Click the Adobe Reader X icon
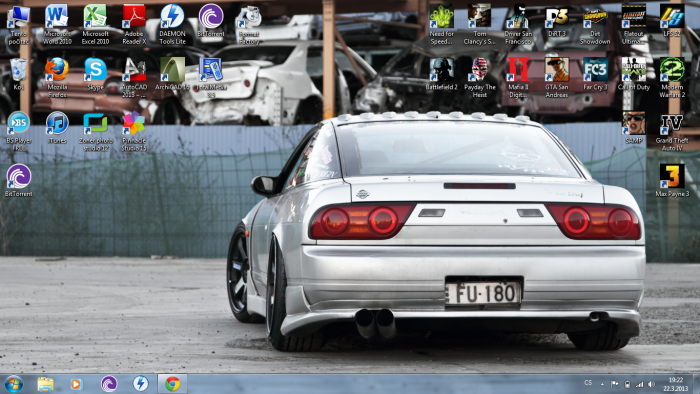The image size is (700, 394). point(134,25)
